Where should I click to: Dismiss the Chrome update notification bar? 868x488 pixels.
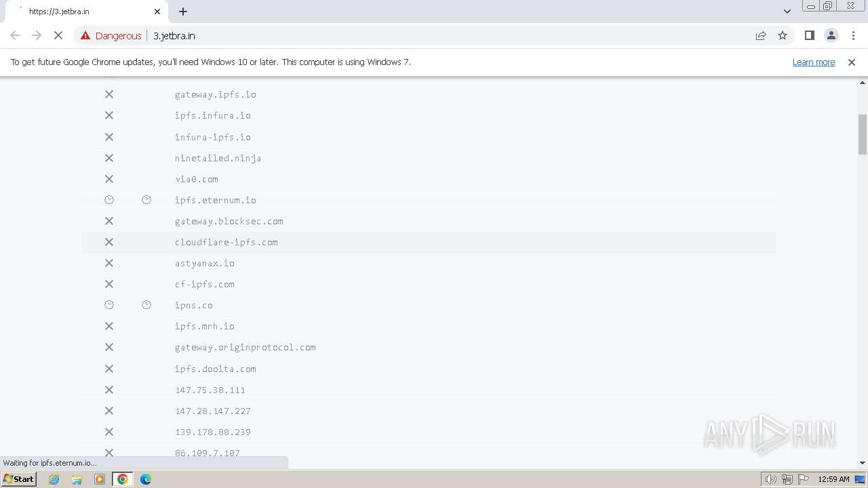point(852,62)
